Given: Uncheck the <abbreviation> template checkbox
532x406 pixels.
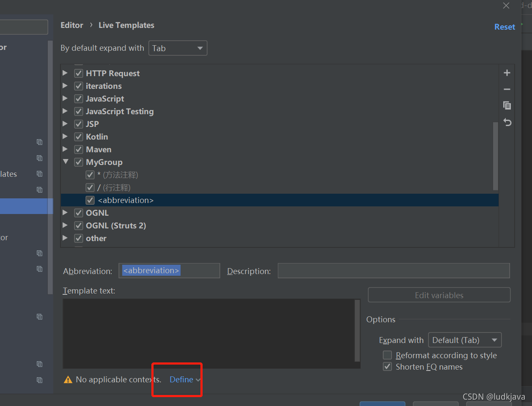Looking at the screenshot, I should [x=90, y=200].
